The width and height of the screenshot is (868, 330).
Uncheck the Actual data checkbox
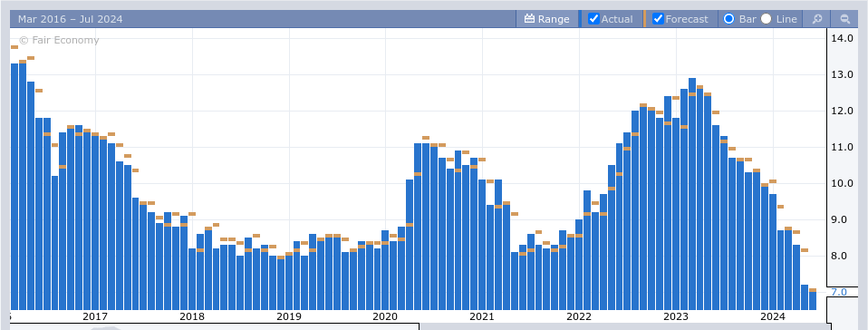point(594,19)
